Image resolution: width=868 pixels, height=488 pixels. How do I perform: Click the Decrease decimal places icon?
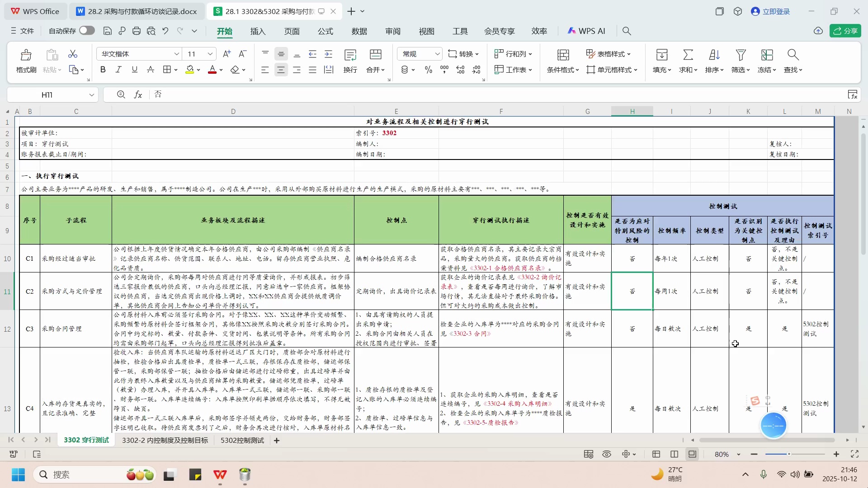coord(476,70)
